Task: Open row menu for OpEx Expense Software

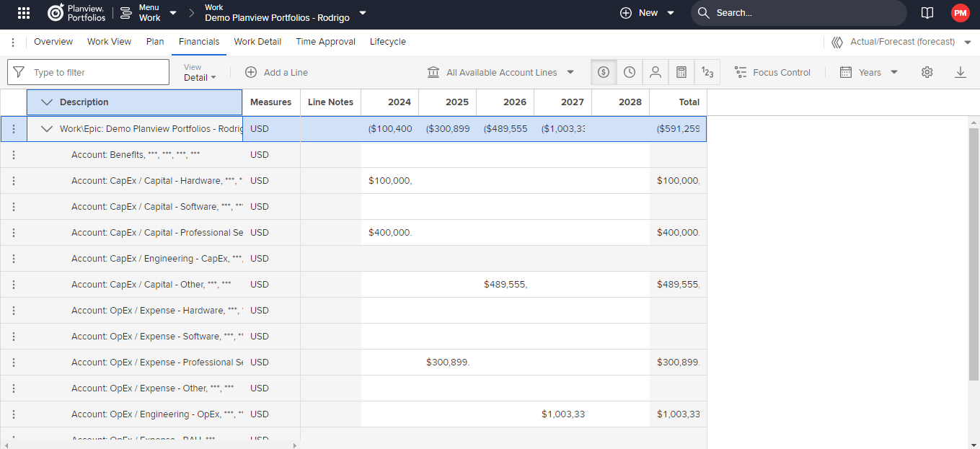Action: click(x=14, y=337)
